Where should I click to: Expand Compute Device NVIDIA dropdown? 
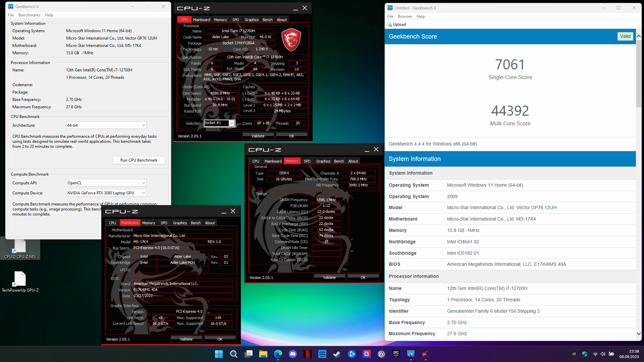(x=106, y=193)
